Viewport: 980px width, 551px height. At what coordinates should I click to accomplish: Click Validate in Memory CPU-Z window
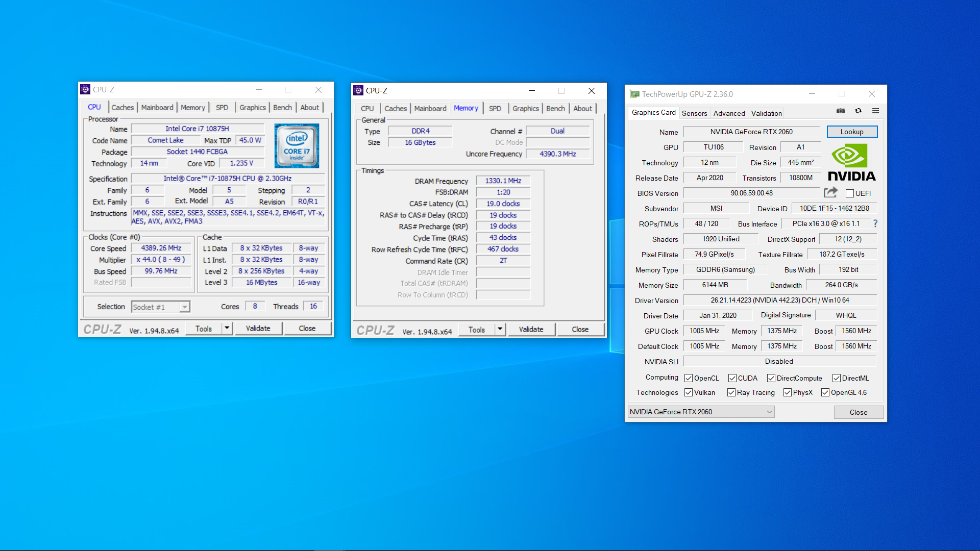(x=531, y=329)
